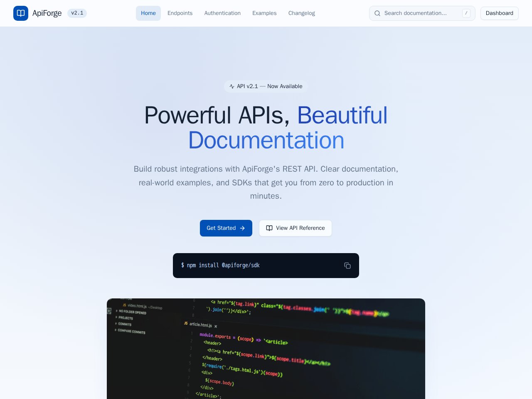The height and width of the screenshot is (399, 532).
Task: Click the v2.1 version badge
Action: (x=77, y=13)
